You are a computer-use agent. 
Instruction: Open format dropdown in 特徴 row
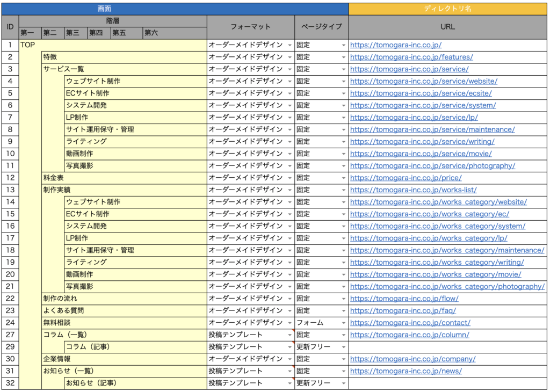coord(290,57)
